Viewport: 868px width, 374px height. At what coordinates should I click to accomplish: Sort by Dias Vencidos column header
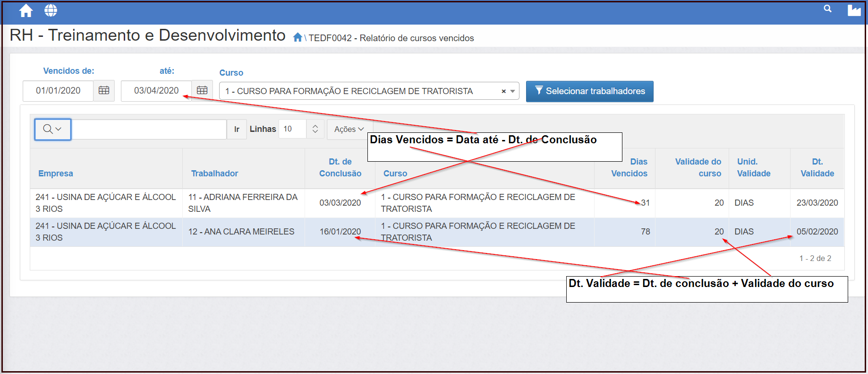tap(630, 168)
